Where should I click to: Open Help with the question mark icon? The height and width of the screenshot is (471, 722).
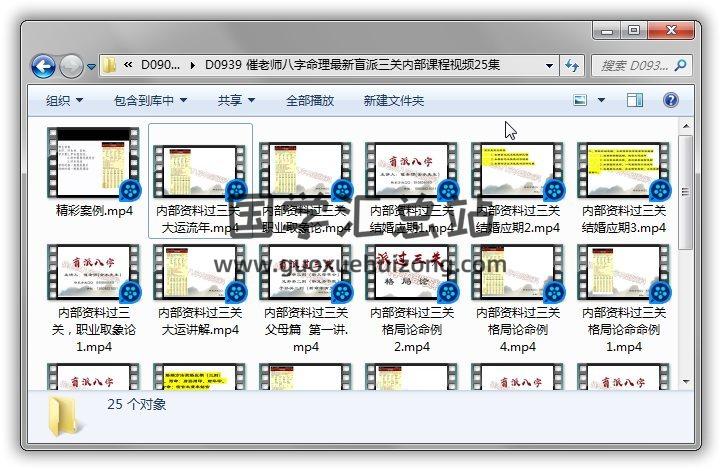coord(671,100)
